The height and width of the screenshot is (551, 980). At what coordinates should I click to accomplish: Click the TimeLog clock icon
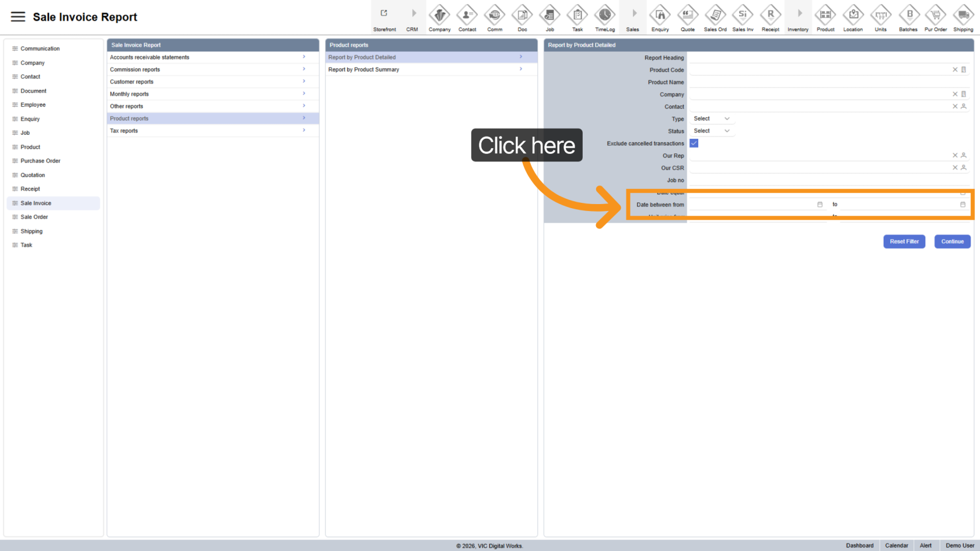604,15
